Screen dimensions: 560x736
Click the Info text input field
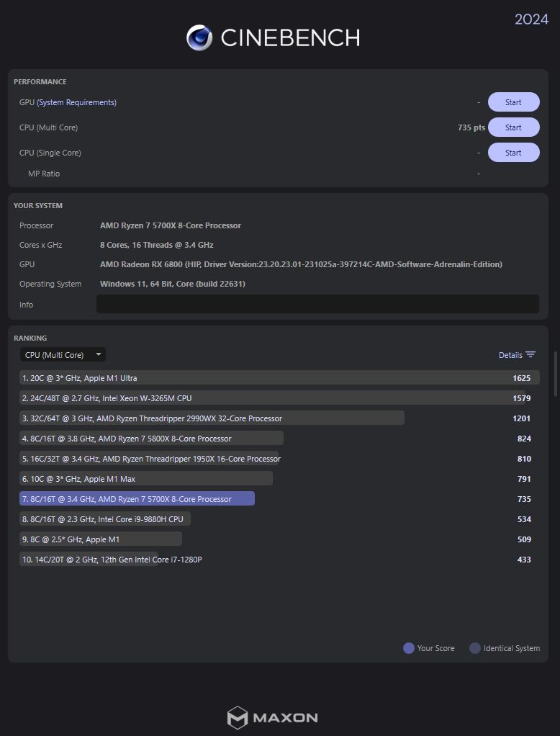(x=317, y=305)
